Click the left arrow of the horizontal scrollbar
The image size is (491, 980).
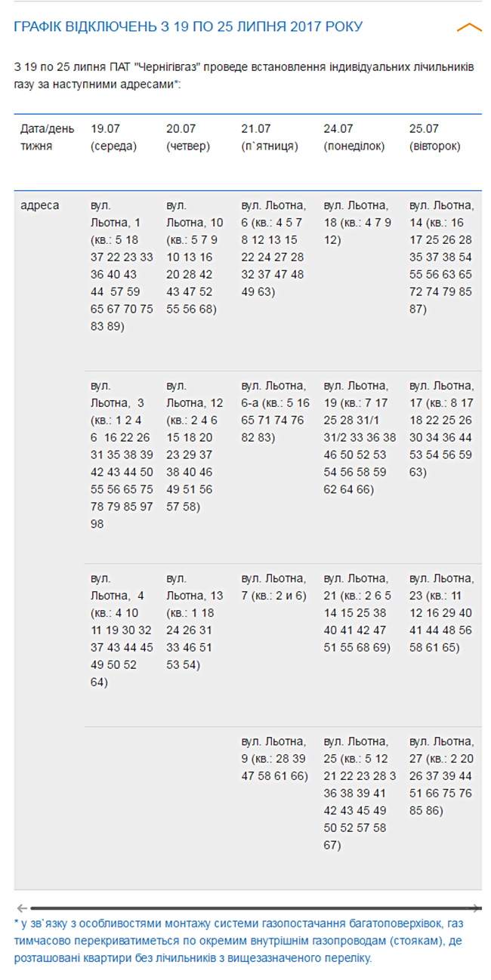[22, 908]
